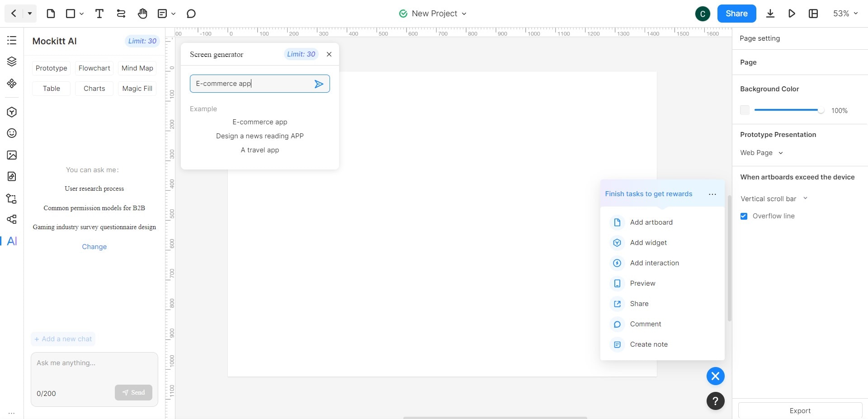Select the rectangle shape tool

click(71, 14)
